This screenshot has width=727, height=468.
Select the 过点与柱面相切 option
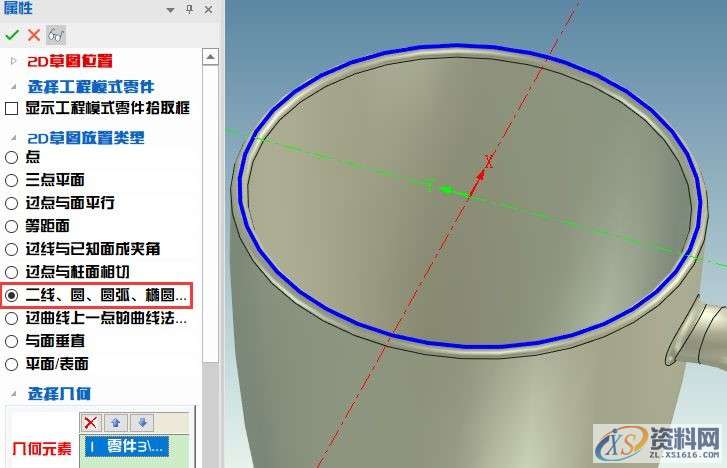click(11, 272)
